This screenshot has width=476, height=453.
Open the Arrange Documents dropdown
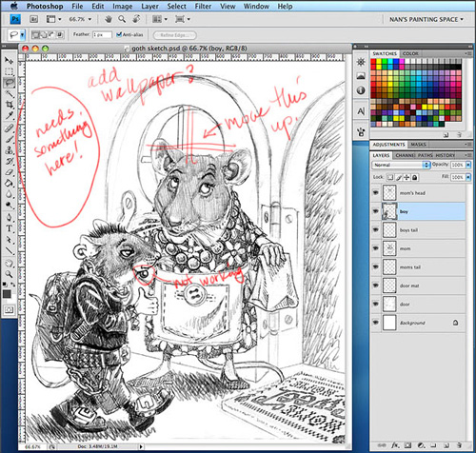click(160, 19)
